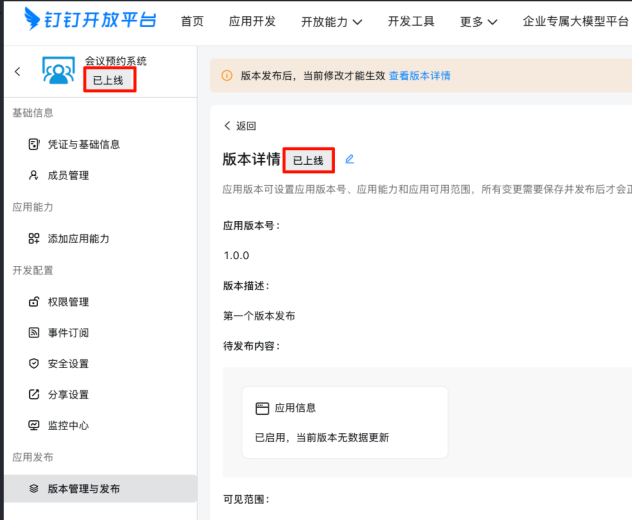Click the 返回 back button

pyautogui.click(x=239, y=126)
